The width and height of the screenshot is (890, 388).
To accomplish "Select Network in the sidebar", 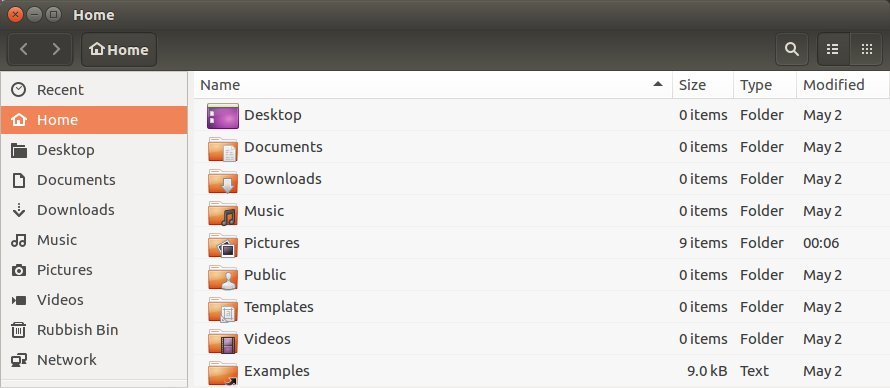I will pos(94,360).
